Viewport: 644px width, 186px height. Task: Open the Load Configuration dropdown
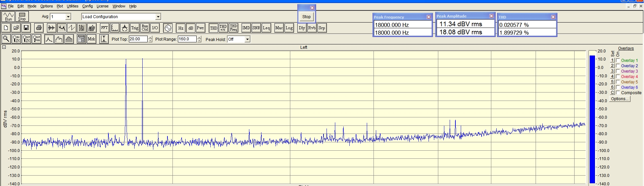point(158,17)
